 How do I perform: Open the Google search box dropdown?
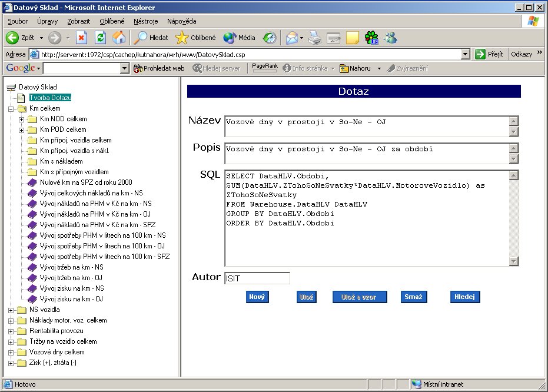pyautogui.click(x=124, y=68)
